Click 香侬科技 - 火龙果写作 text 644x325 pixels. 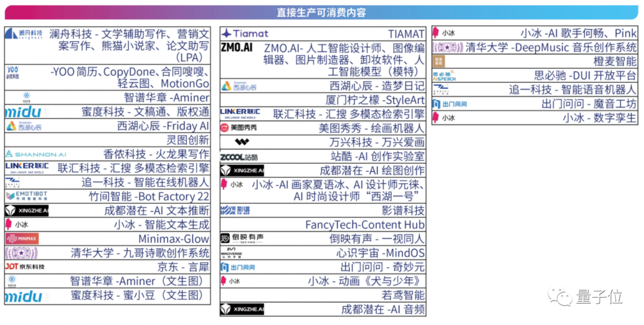[x=156, y=154]
